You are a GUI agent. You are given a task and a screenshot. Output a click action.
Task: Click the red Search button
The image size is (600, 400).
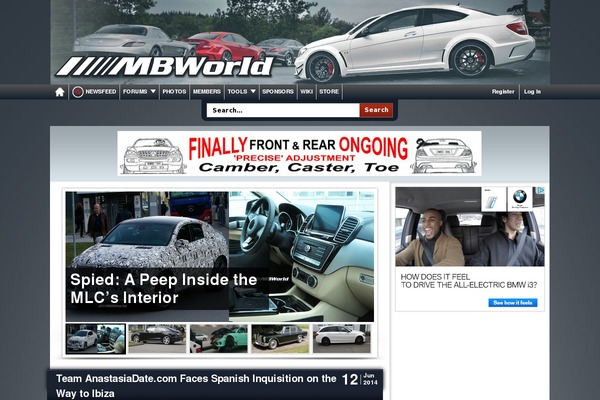coord(376,110)
